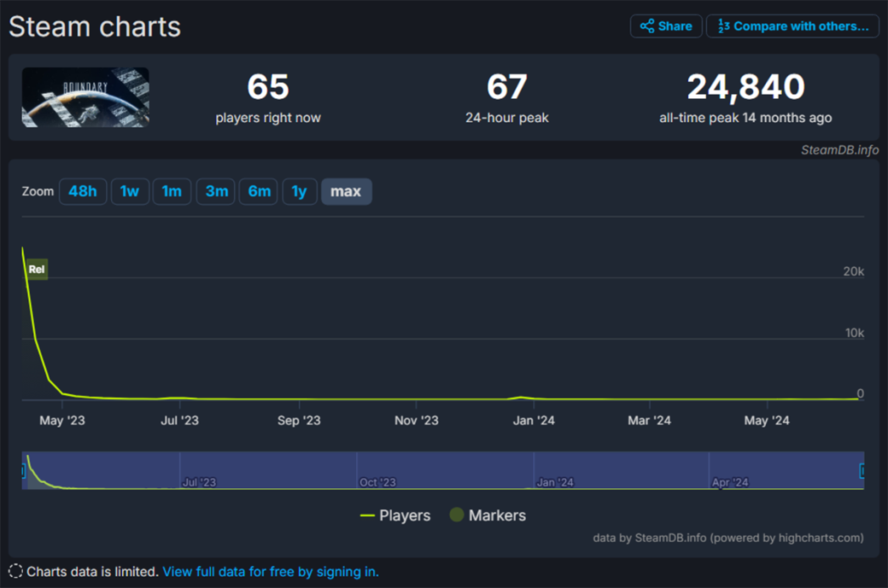Choose the 3m zoom range

pyautogui.click(x=216, y=191)
